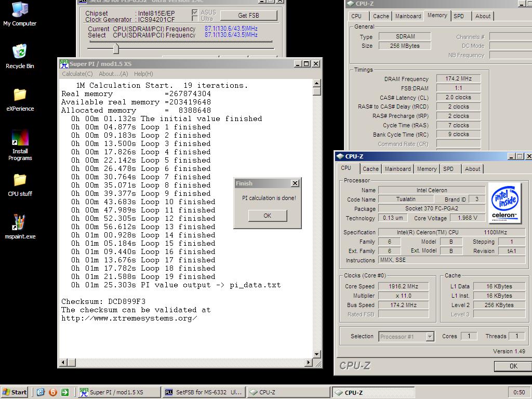Click the xtremesystems.org URL text
This screenshot has width=532, height=399.
click(129, 318)
